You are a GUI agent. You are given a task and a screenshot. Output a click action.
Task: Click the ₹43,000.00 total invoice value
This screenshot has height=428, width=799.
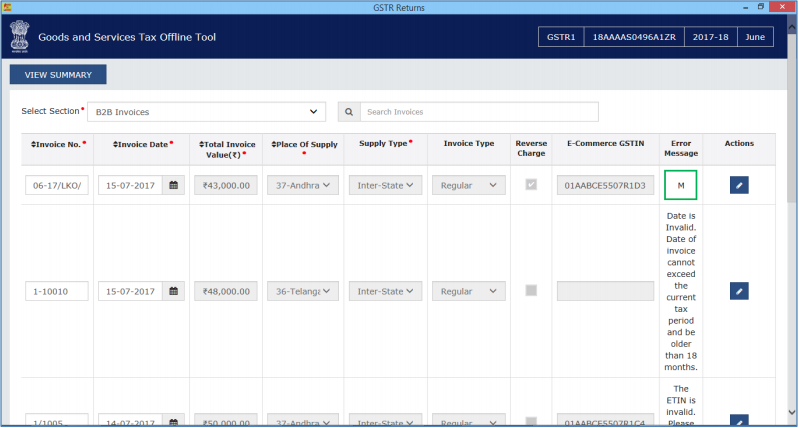click(226, 185)
